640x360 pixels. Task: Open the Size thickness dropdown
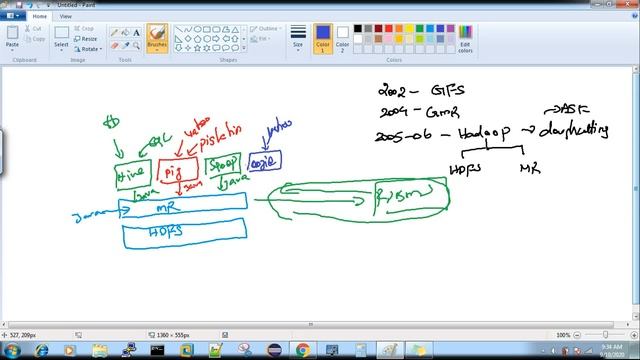(x=298, y=38)
